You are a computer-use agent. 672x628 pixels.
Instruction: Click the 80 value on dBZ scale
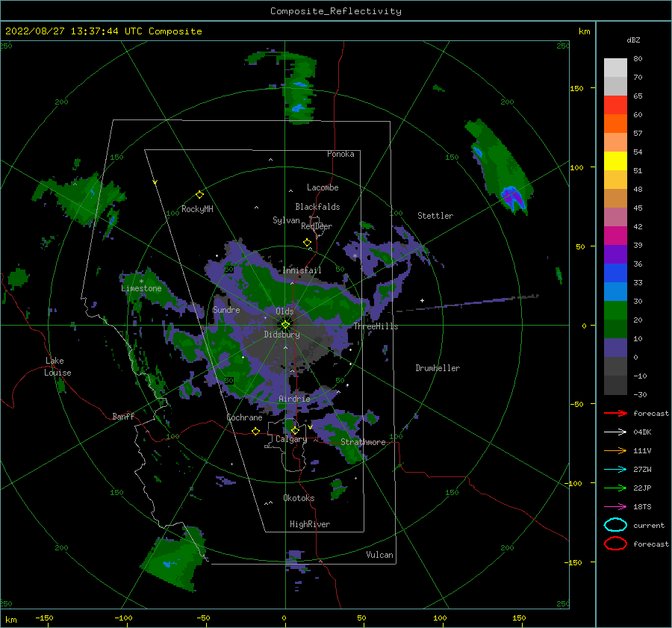coord(638,59)
